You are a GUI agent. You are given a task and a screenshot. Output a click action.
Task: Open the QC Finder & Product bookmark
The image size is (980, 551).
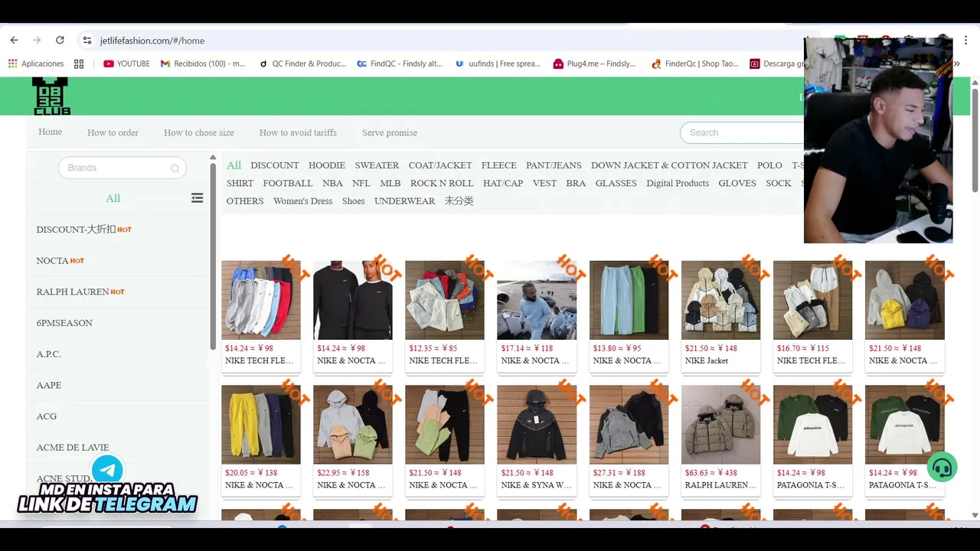pyautogui.click(x=302, y=64)
